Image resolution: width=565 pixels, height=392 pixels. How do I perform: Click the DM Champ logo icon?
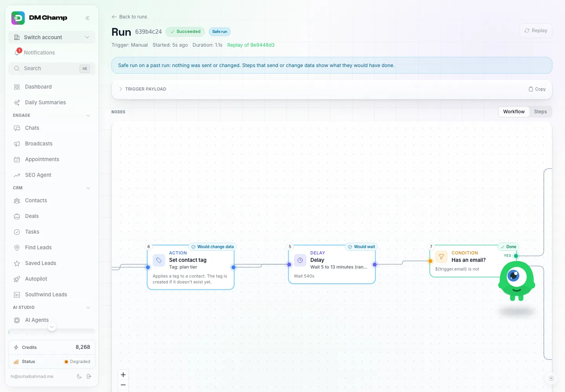(18, 18)
